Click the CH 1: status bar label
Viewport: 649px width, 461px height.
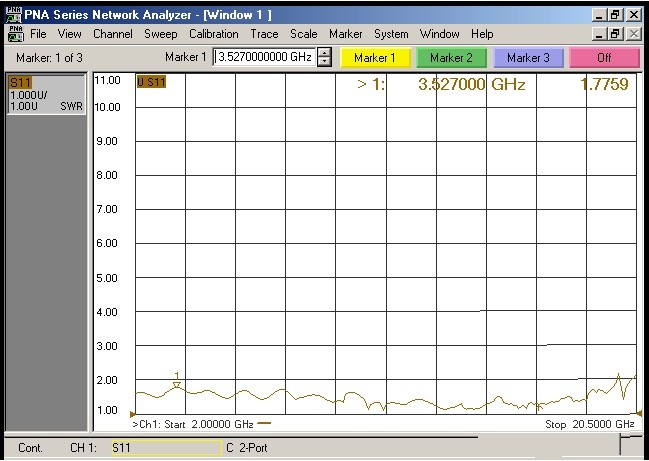(83, 448)
